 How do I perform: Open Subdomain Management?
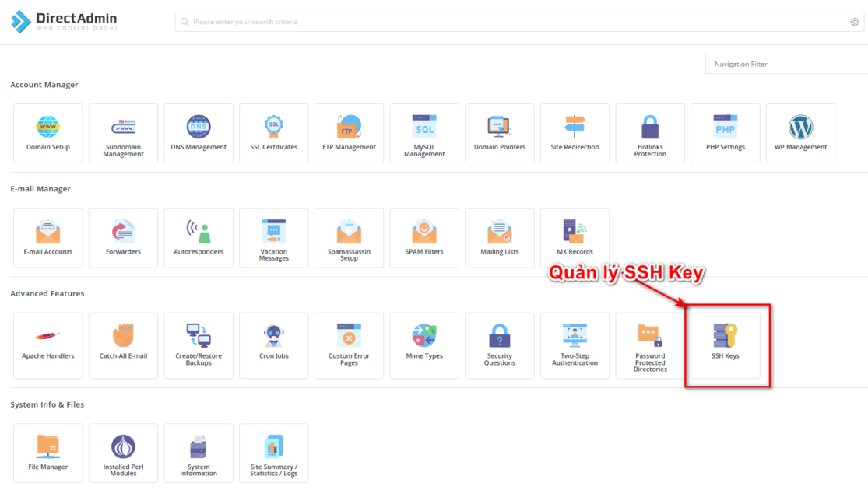click(124, 133)
